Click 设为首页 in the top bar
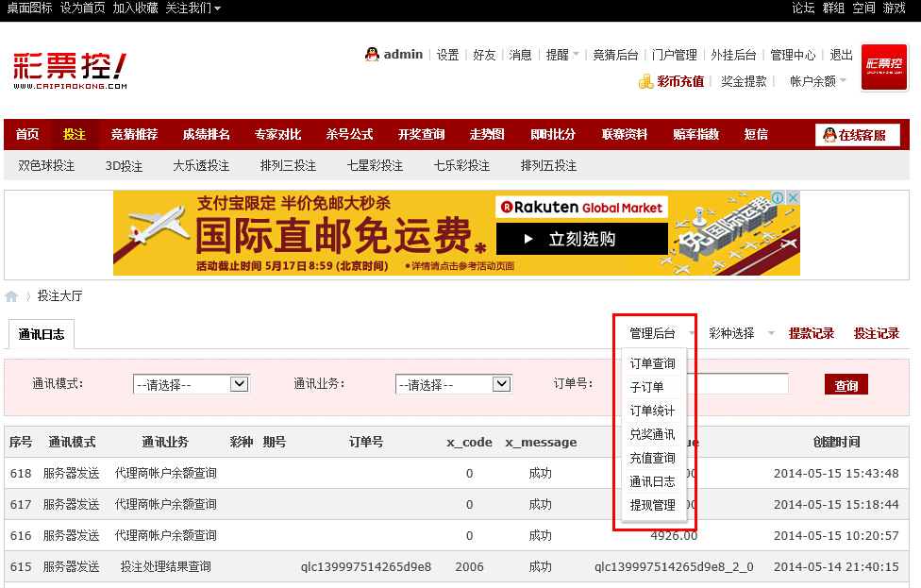 [83, 8]
